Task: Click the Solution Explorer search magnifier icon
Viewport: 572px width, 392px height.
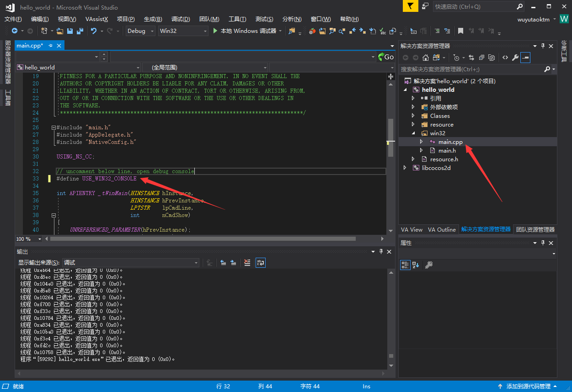Action: [547, 69]
